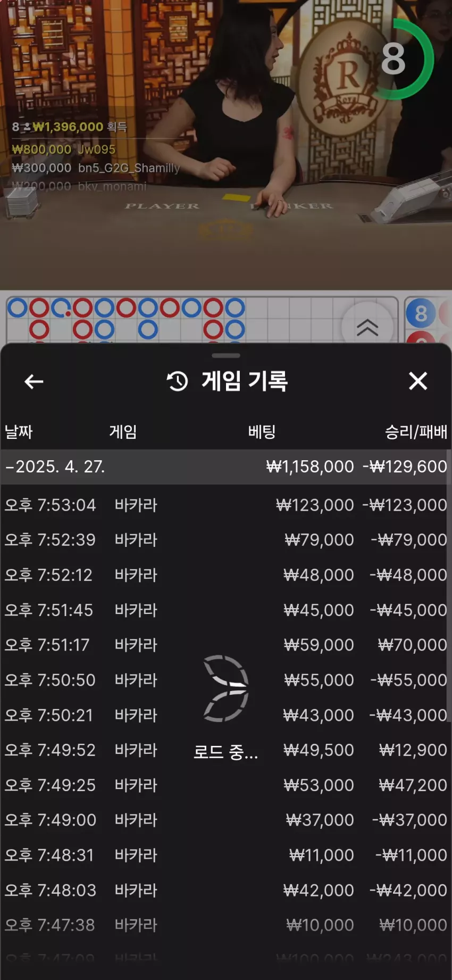The width and height of the screenshot is (452, 980).
Task: Tap the live dealer video stream
Action: pyautogui.click(x=226, y=145)
